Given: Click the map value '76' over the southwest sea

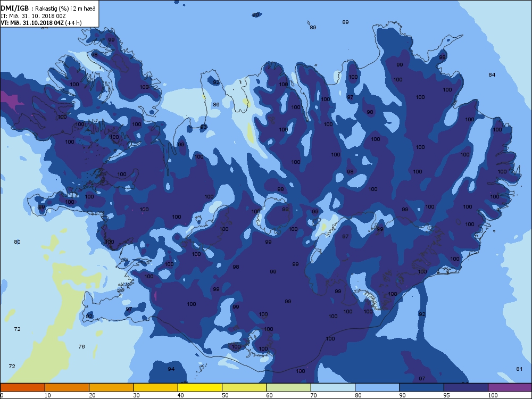Looking at the screenshot, I should (81, 346).
